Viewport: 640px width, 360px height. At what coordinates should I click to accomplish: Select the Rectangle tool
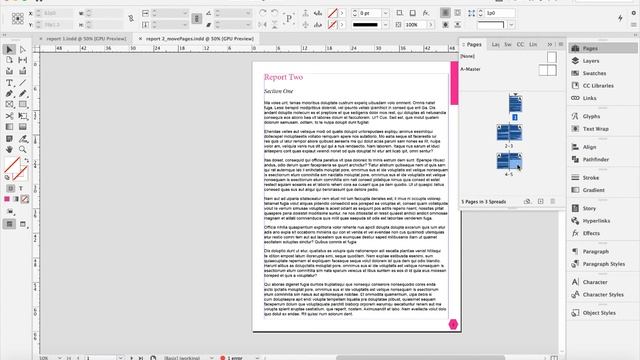pyautogui.click(x=23, y=105)
